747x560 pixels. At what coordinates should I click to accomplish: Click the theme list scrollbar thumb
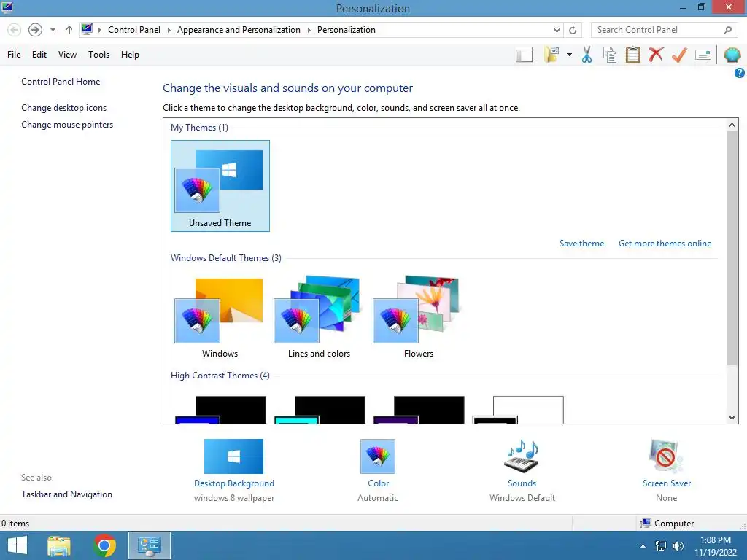[x=732, y=248]
